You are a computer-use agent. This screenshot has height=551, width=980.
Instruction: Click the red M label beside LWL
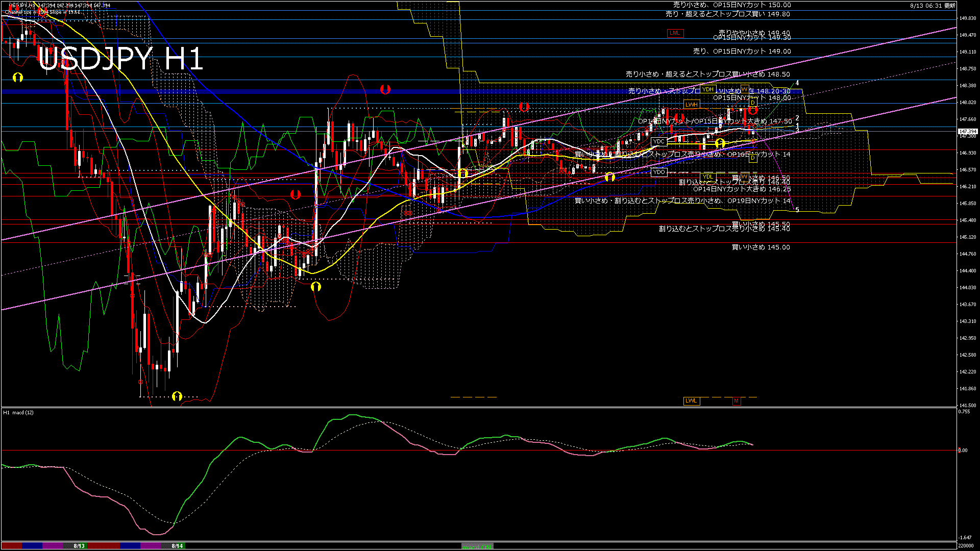coord(736,401)
